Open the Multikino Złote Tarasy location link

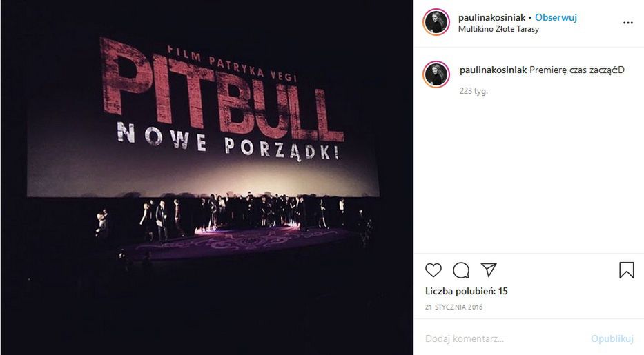click(498, 29)
